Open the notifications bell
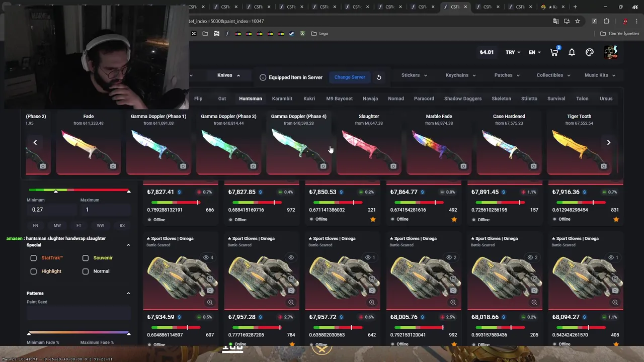The height and width of the screenshot is (362, 644). 572,52
